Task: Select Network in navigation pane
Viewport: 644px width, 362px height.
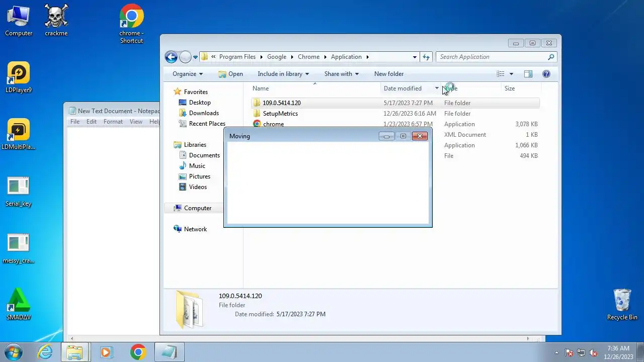Action: point(195,229)
